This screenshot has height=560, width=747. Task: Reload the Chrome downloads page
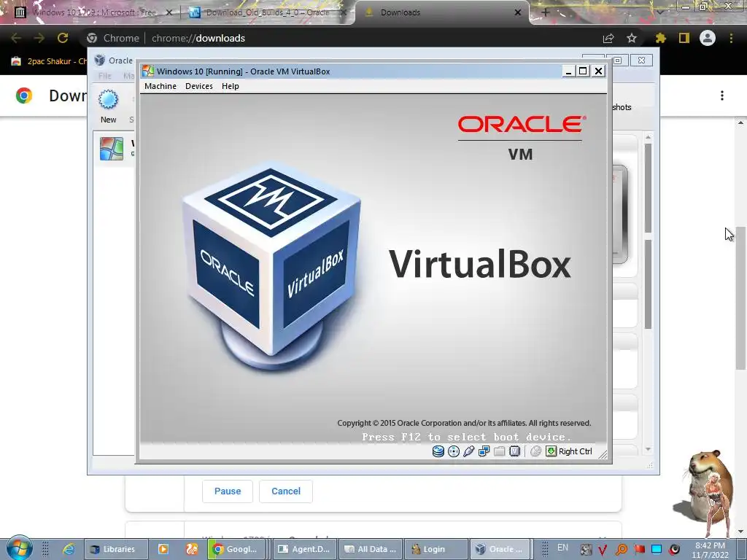pos(63,38)
